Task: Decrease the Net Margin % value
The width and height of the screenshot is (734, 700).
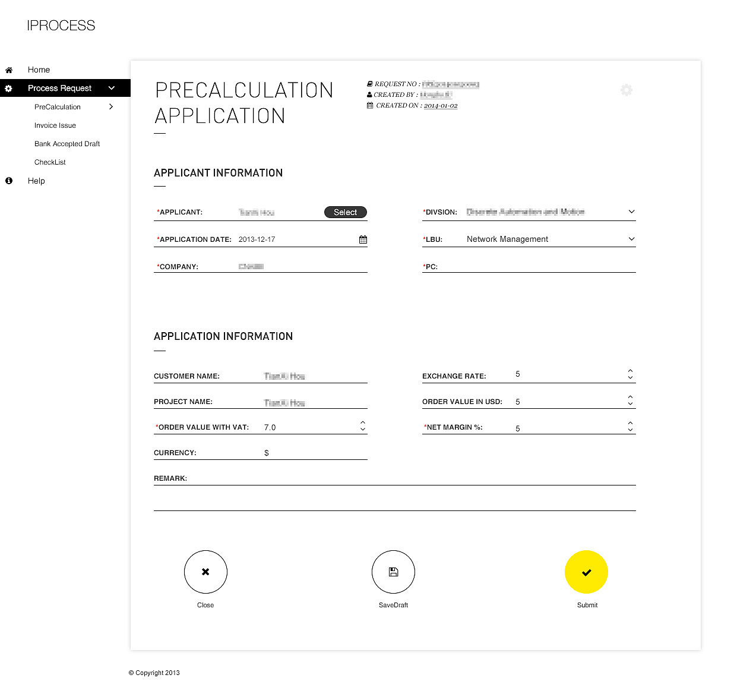Action: point(630,430)
